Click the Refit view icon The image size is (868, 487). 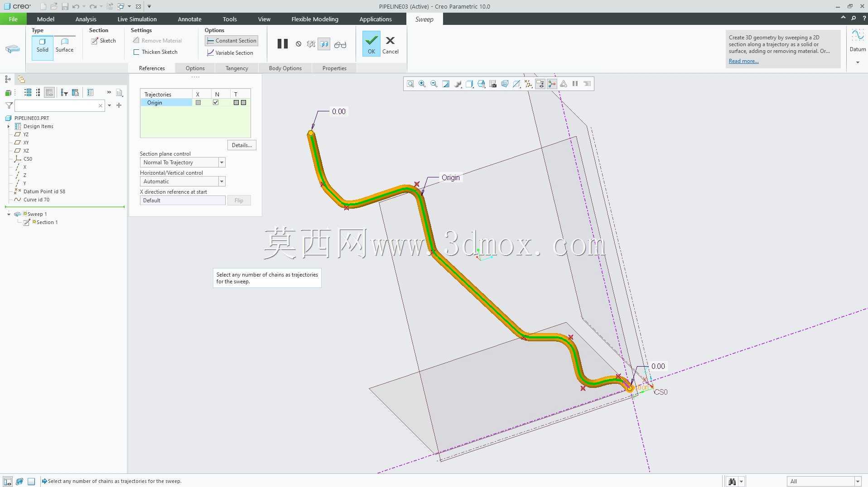point(410,84)
